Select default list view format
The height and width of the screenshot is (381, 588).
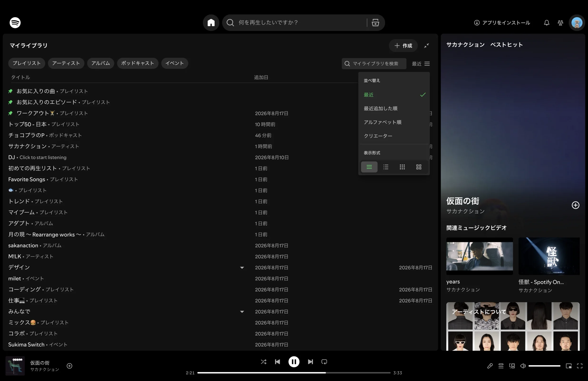pyautogui.click(x=386, y=167)
